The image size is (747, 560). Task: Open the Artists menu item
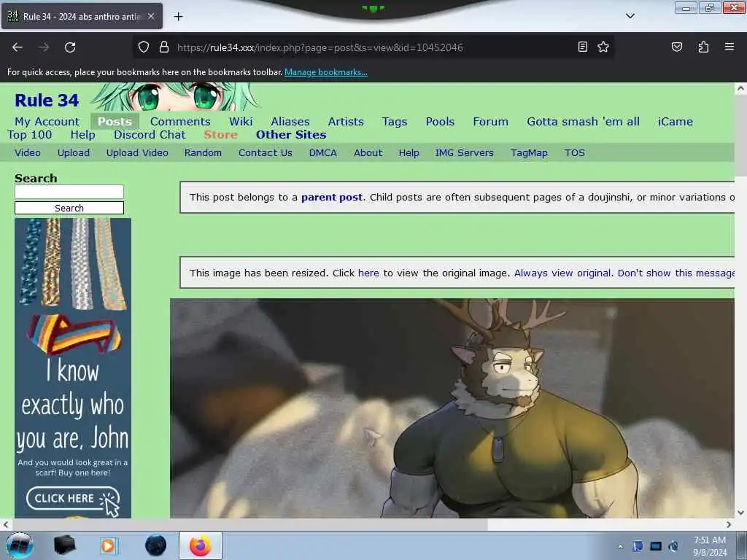tap(346, 122)
